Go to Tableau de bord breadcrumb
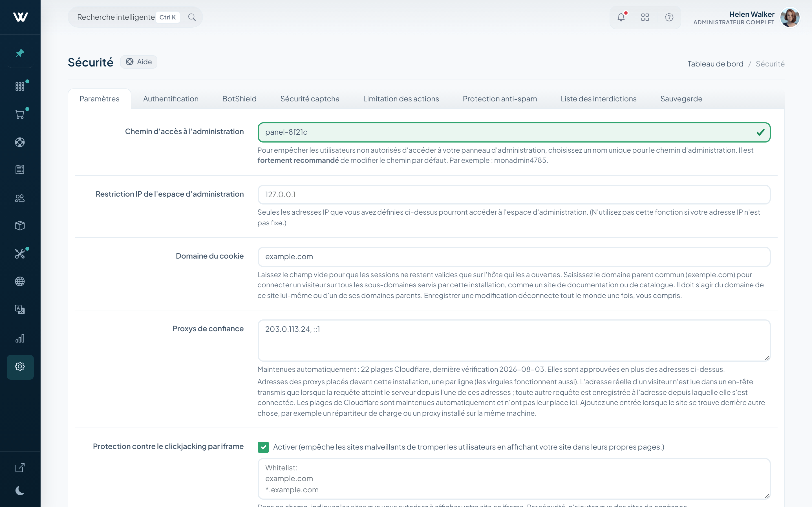The image size is (812, 507). click(x=715, y=64)
